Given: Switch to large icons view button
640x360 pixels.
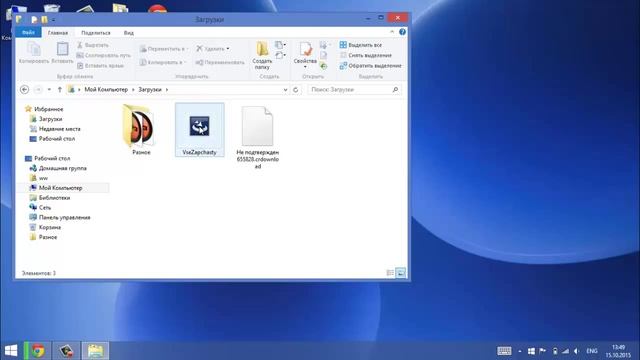Looking at the screenshot, I should click(x=401, y=273).
